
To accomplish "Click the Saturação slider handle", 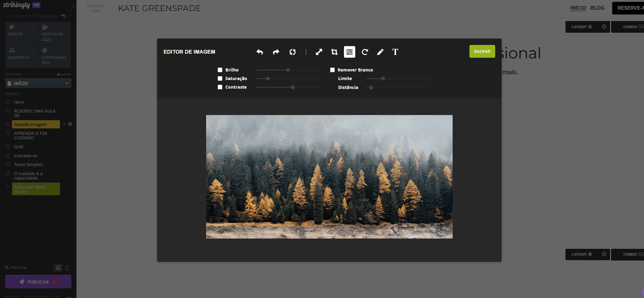I will [x=268, y=78].
